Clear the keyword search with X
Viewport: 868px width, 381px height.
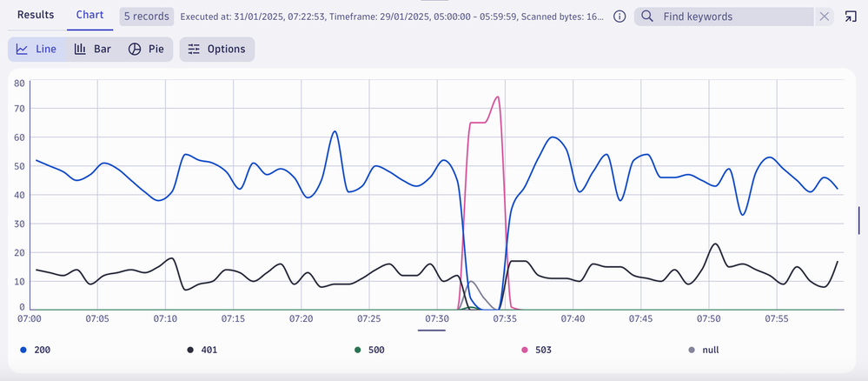click(825, 17)
